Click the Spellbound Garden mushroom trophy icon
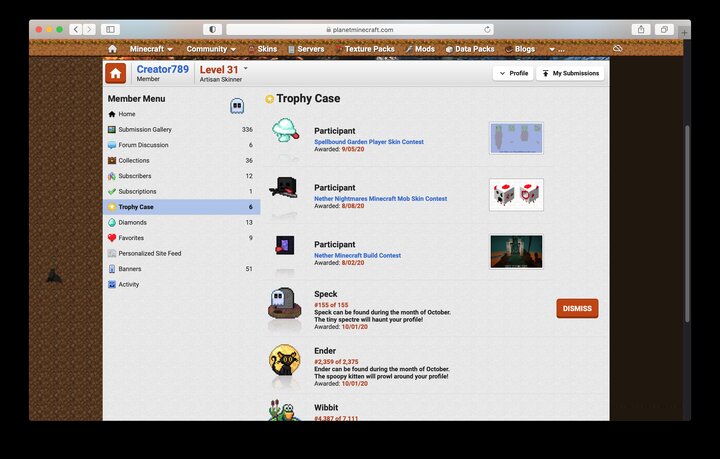 (x=284, y=134)
